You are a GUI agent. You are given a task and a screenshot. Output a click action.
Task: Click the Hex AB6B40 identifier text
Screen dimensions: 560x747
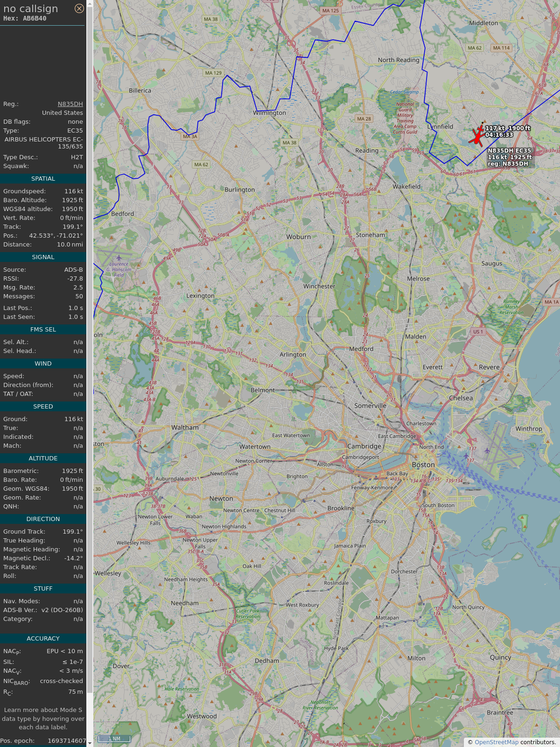coord(25,19)
